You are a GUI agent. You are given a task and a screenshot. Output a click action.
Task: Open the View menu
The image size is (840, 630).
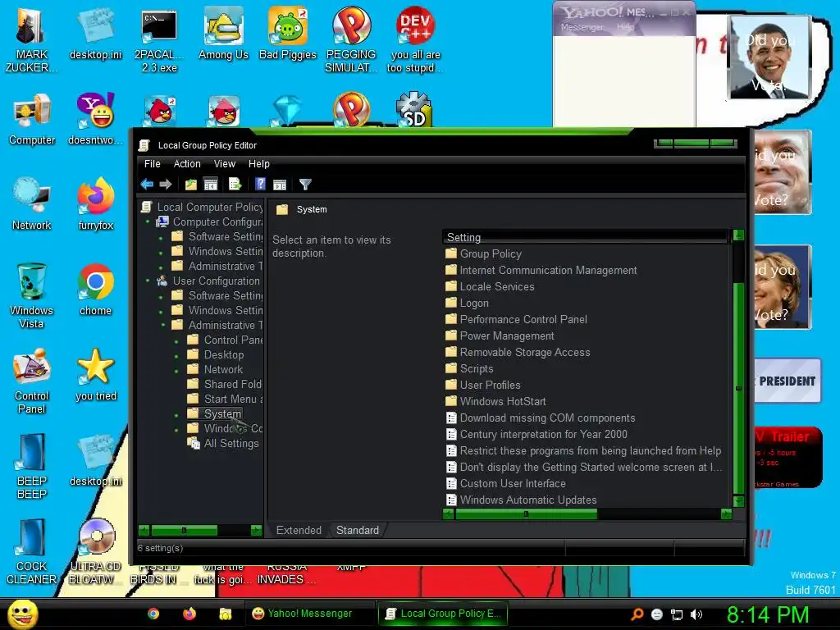(x=225, y=164)
